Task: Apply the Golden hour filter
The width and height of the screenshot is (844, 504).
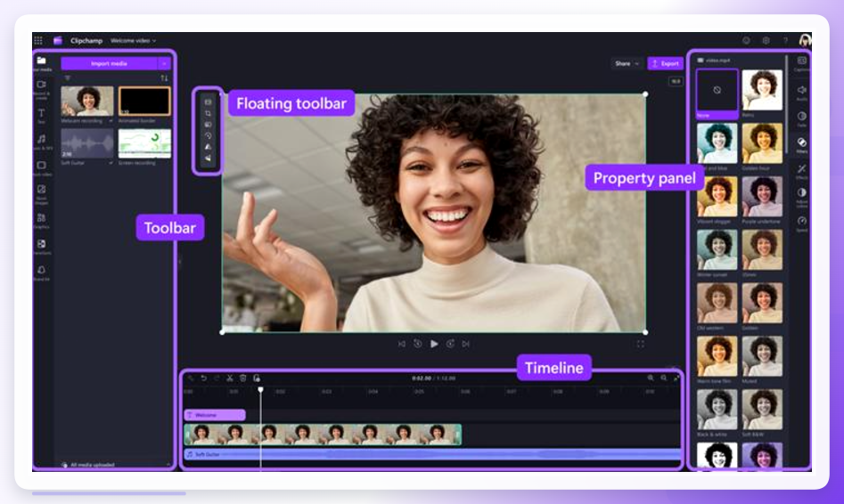Action: [762, 143]
